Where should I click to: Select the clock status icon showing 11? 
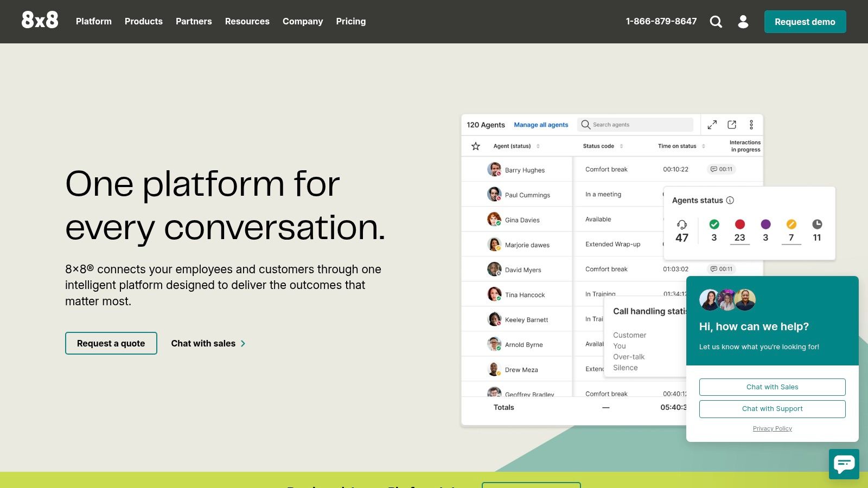[x=817, y=231]
